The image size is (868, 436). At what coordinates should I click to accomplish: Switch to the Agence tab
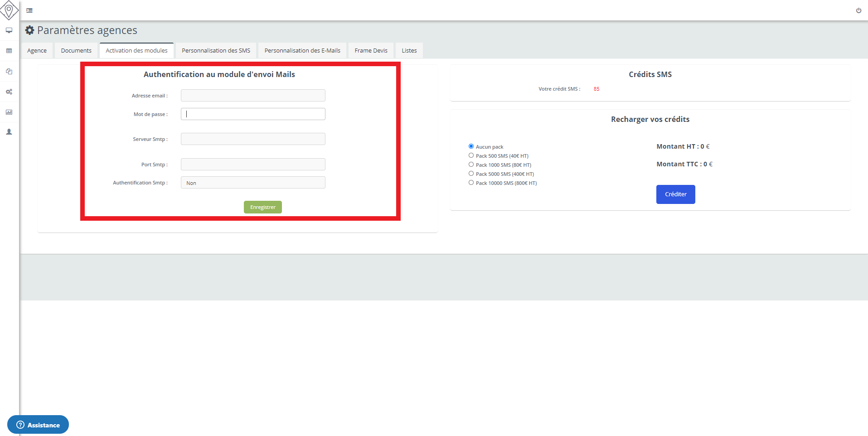[37, 50]
